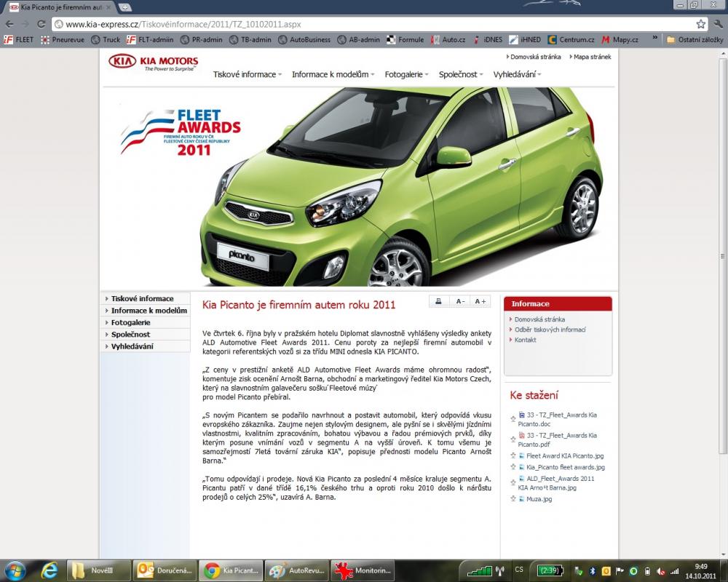Open the Odběr tiskových informací link

click(x=550, y=330)
